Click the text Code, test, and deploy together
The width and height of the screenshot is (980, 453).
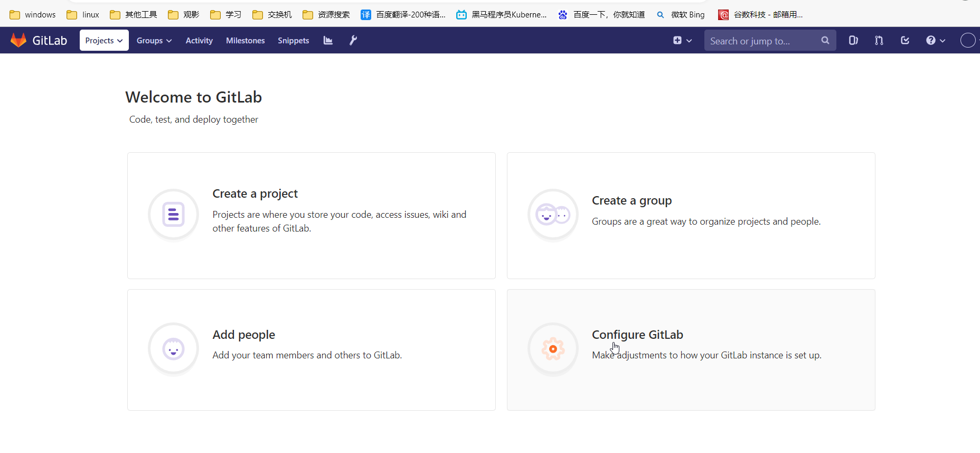point(194,119)
